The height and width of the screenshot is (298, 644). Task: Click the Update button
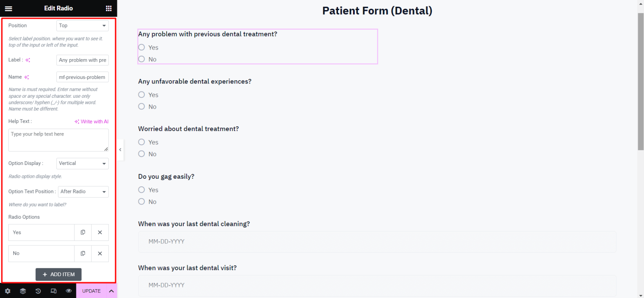91,291
